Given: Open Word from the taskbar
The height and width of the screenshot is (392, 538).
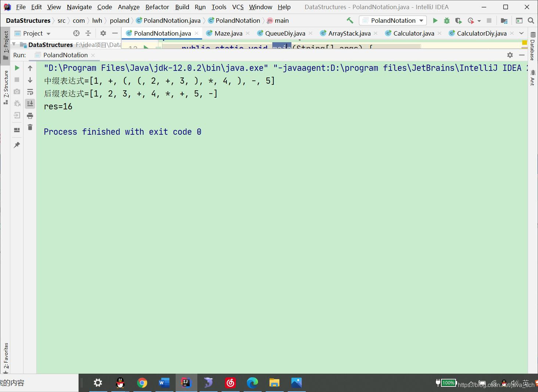Looking at the screenshot, I should click(164, 383).
